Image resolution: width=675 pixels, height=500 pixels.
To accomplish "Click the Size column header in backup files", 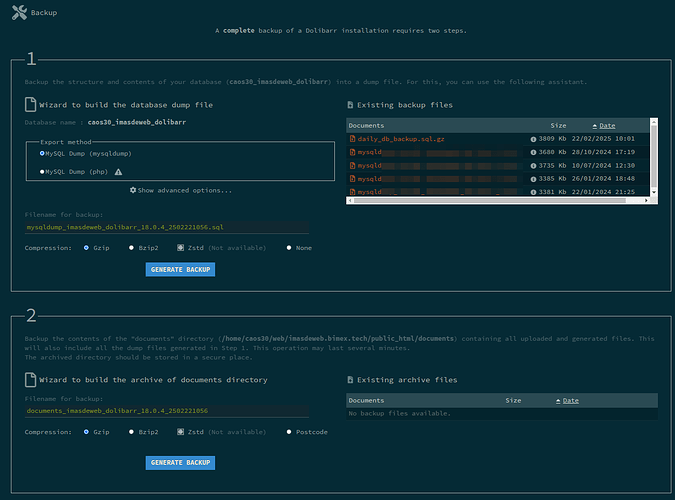I will click(558, 126).
